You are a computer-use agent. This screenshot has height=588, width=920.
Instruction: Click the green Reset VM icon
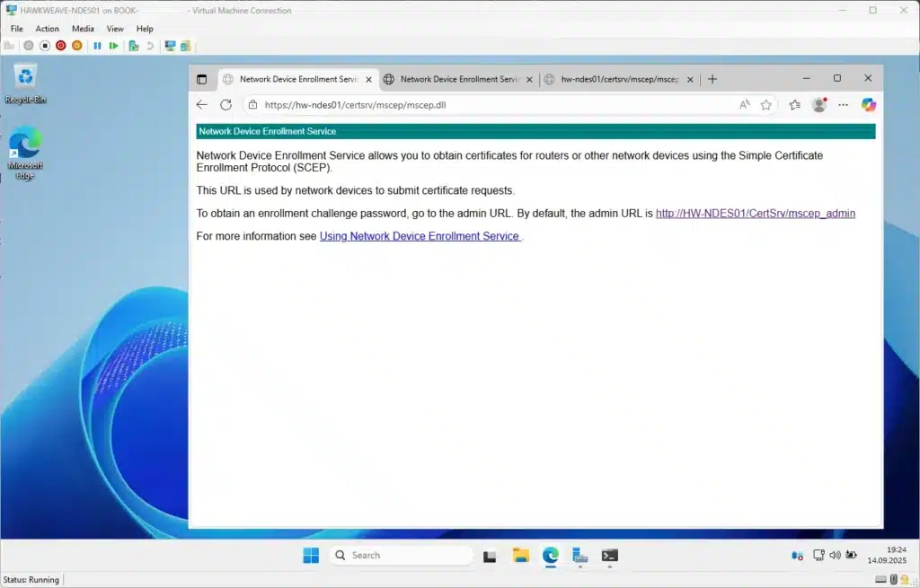coord(114,46)
